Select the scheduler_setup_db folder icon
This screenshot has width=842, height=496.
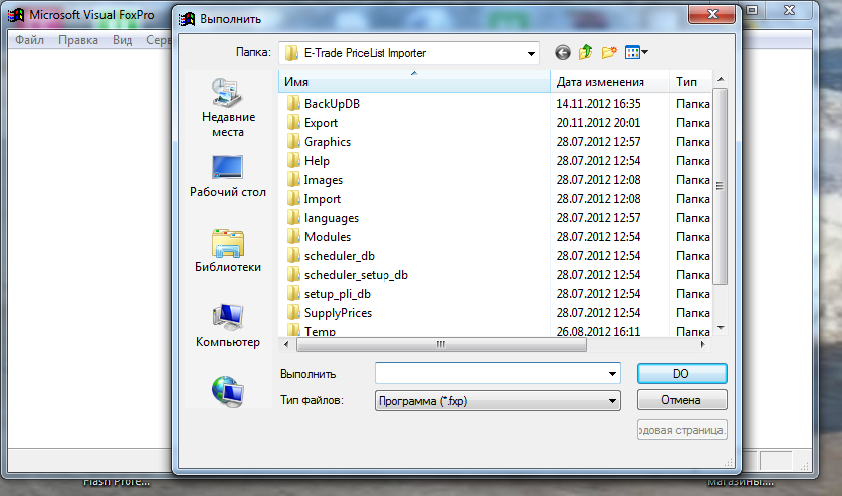293,274
